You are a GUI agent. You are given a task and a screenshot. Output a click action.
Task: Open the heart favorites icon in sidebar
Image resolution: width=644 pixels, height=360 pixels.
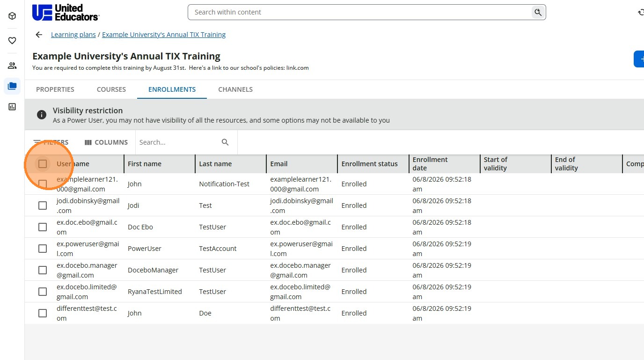click(12, 41)
